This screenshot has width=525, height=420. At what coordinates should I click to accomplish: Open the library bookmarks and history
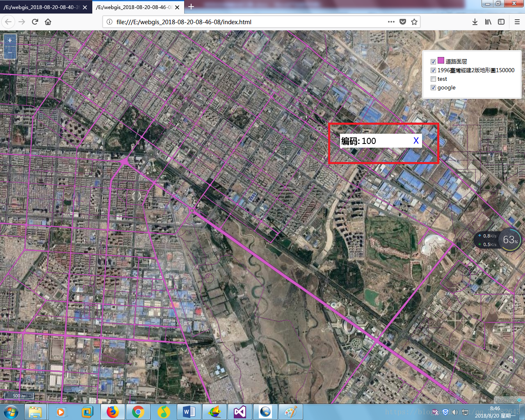pos(488,22)
